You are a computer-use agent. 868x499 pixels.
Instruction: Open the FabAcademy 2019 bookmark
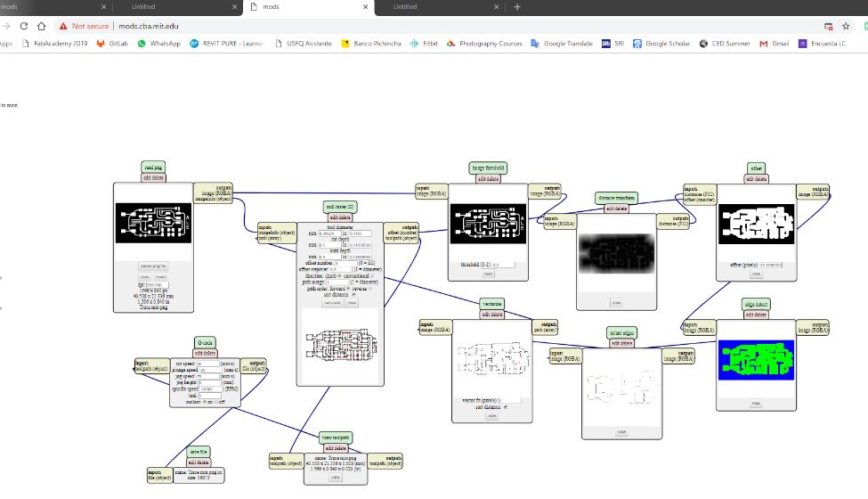(x=54, y=43)
